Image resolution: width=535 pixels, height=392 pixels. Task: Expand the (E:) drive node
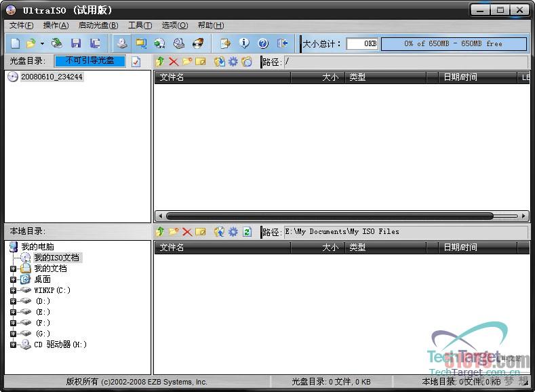[13, 312]
